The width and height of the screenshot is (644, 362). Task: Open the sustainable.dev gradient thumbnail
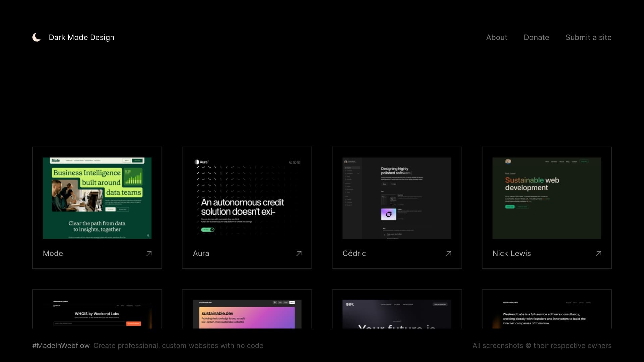point(247,314)
